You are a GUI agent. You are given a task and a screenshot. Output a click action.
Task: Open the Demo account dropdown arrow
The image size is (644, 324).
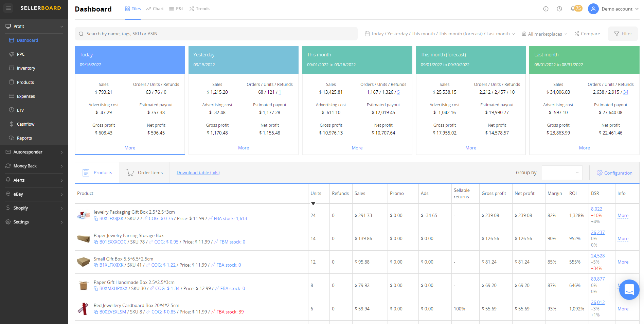(637, 9)
